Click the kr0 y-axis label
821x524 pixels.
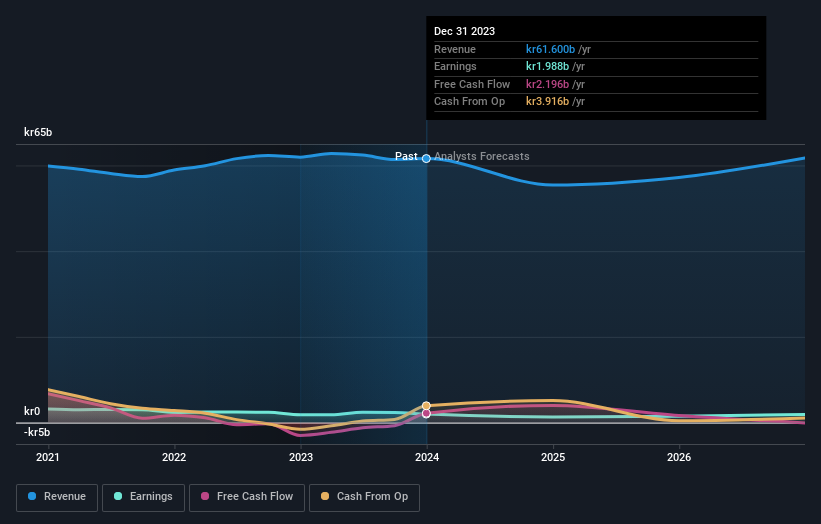32,411
